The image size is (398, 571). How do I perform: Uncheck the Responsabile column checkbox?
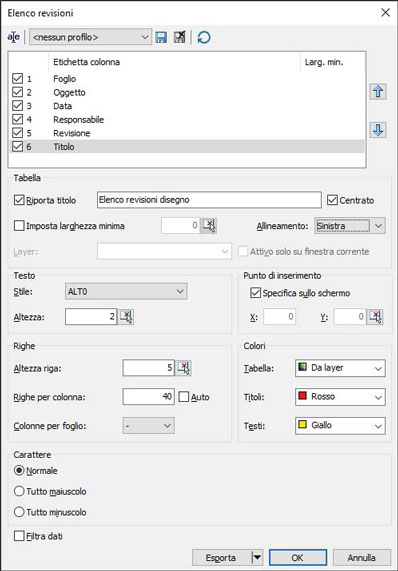[x=17, y=119]
